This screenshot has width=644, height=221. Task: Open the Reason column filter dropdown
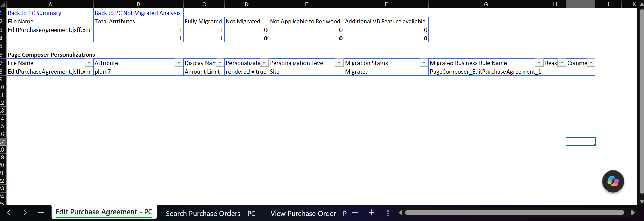coord(562,63)
